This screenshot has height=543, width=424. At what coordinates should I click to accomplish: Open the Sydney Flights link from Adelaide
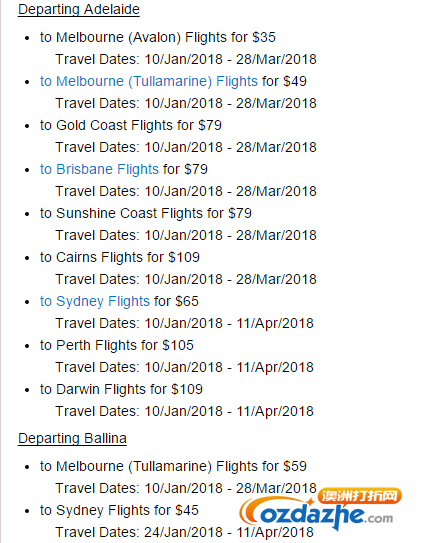coord(95,301)
